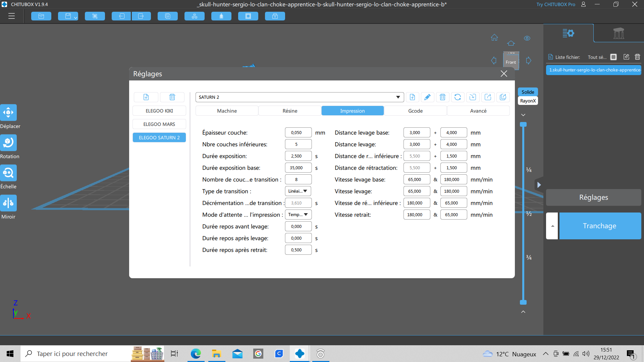Click the Miroir mirror tool icon
The height and width of the screenshot is (362, 644).
(8, 203)
